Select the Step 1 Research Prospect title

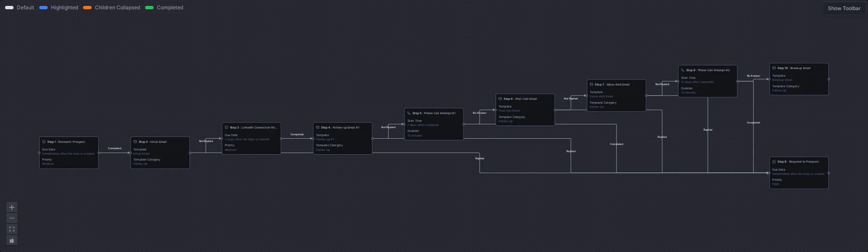[66, 142]
